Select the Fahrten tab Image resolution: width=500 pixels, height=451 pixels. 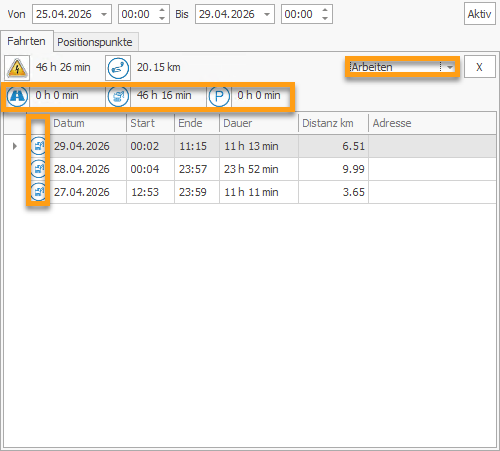(x=27, y=41)
